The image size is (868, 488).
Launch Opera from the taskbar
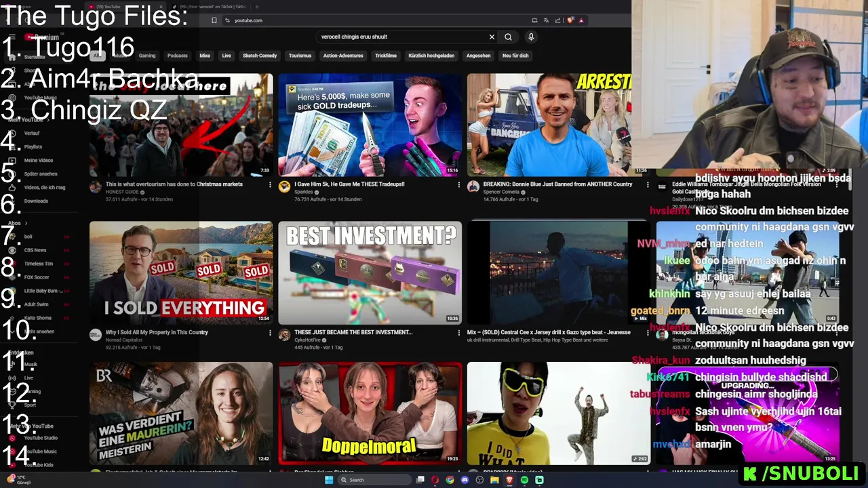click(x=435, y=480)
